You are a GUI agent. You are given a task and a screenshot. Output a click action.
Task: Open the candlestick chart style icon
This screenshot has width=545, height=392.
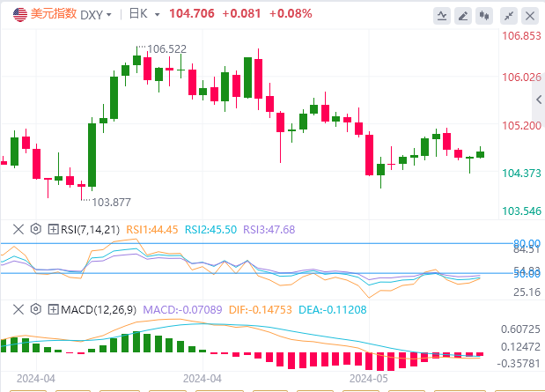click(484, 16)
